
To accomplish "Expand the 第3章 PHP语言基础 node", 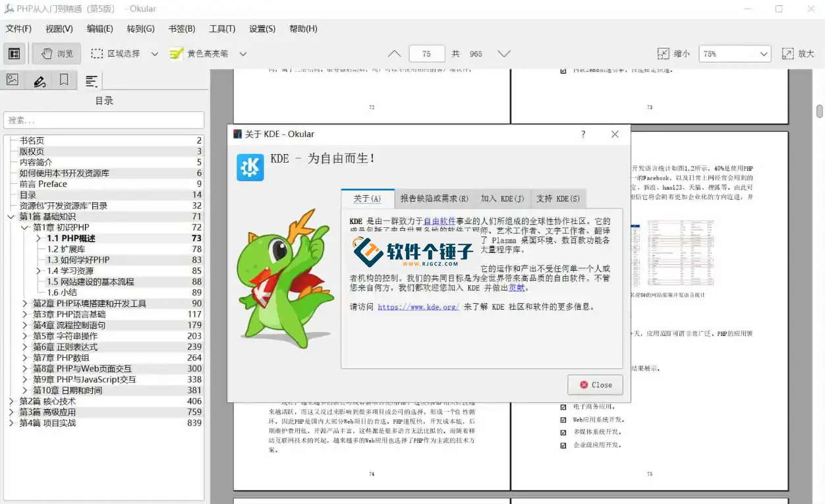I will 25,314.
